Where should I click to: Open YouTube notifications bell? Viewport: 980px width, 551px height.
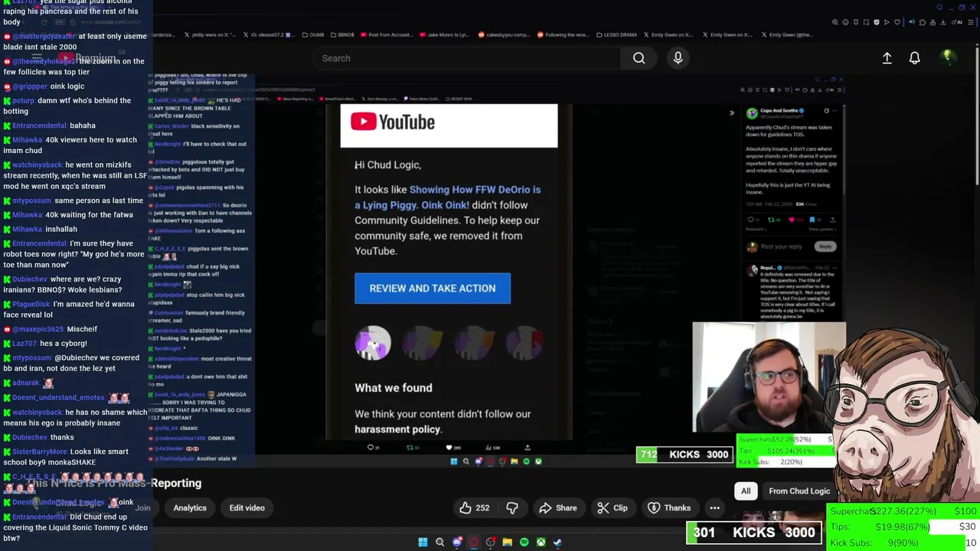pos(914,58)
